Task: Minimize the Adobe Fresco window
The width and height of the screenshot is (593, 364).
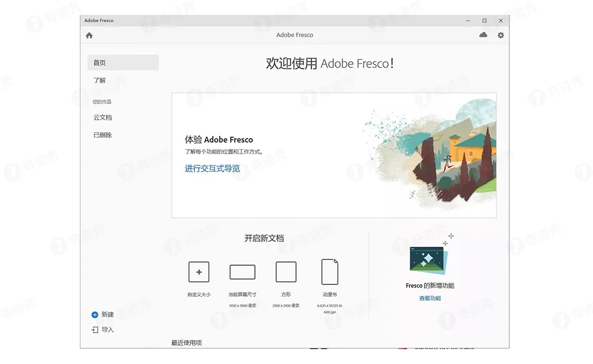Action: point(467,20)
